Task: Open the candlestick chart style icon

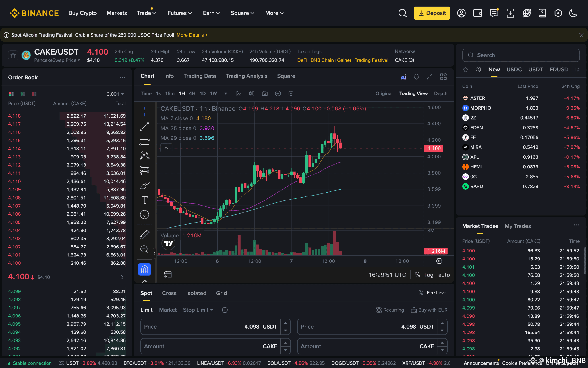Action: (x=252, y=93)
